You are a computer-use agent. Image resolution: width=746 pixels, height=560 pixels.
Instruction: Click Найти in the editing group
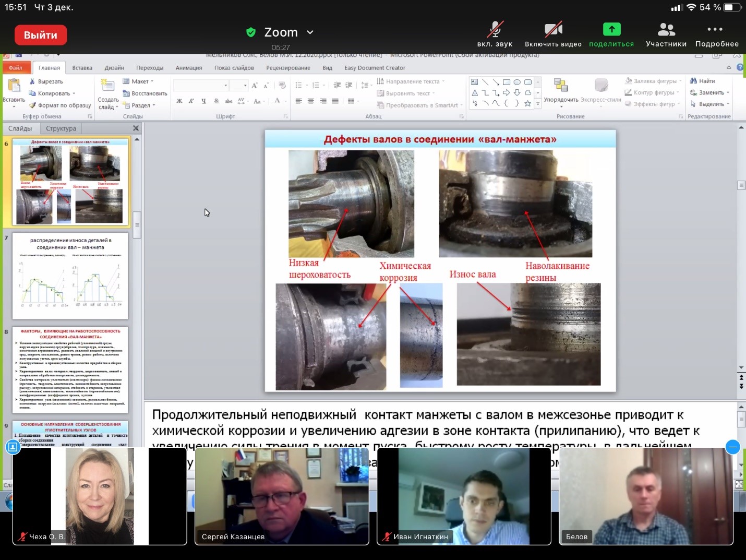[702, 81]
